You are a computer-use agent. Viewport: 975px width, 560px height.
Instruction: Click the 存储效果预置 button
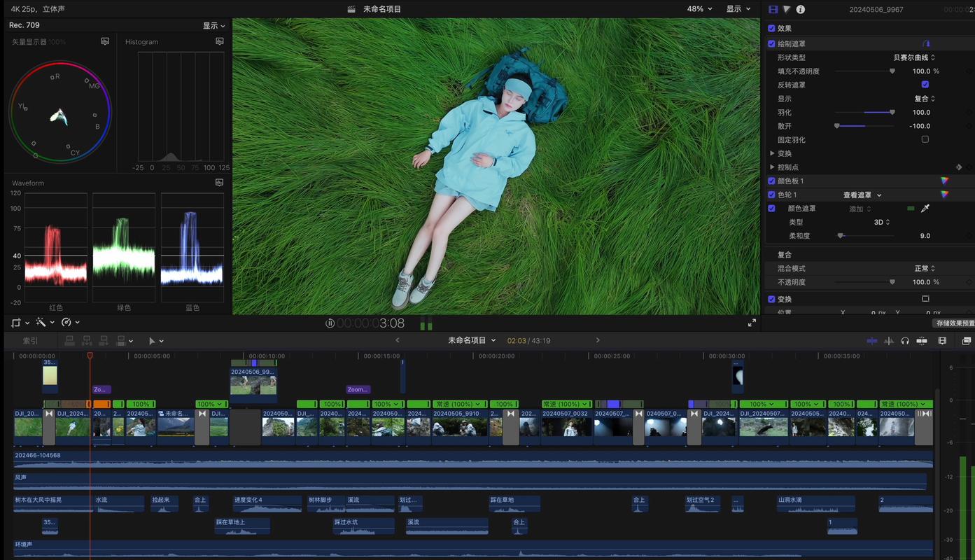tap(954, 323)
